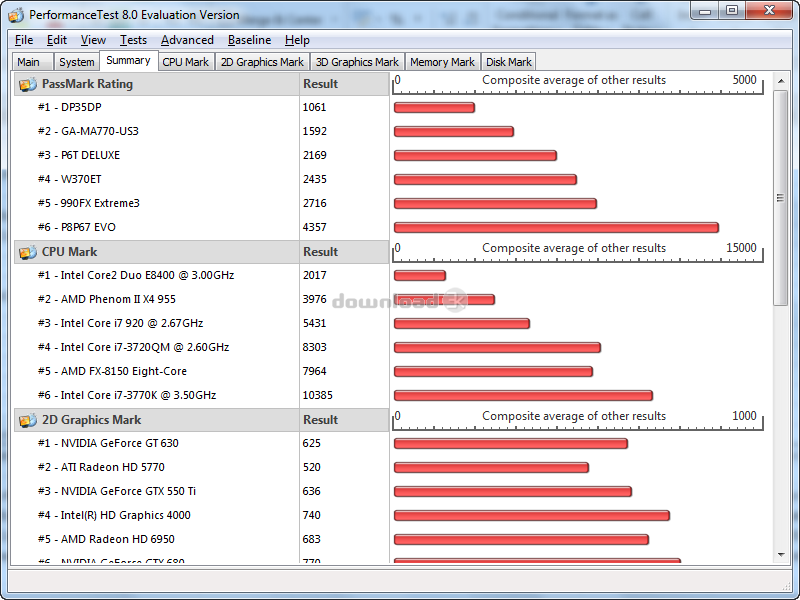Click the red bar for DP35DP
The width and height of the screenshot is (800, 600).
[x=434, y=108]
